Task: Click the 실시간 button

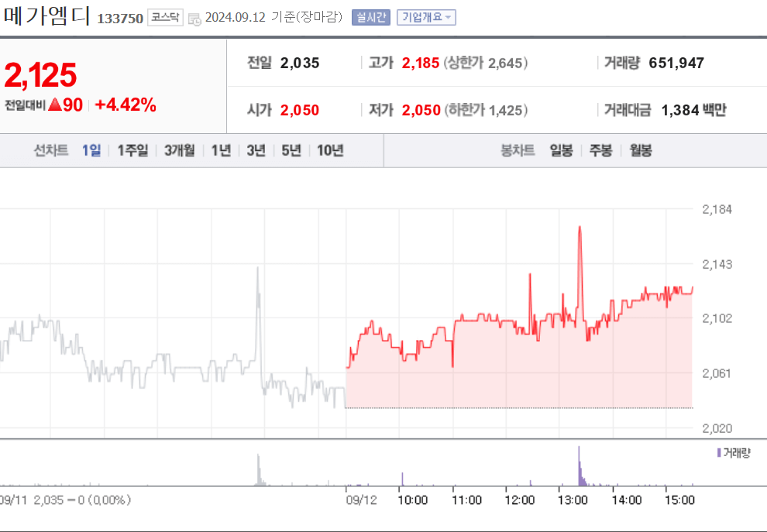Action: 371,17
